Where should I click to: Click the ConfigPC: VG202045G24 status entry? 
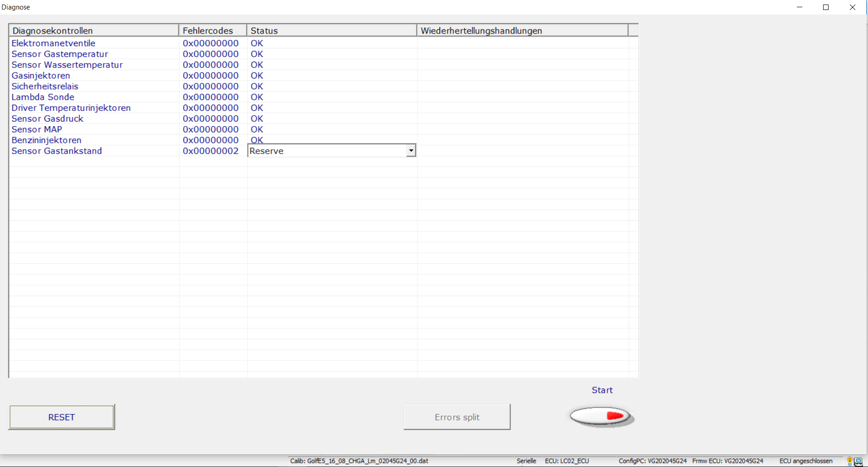pos(653,461)
